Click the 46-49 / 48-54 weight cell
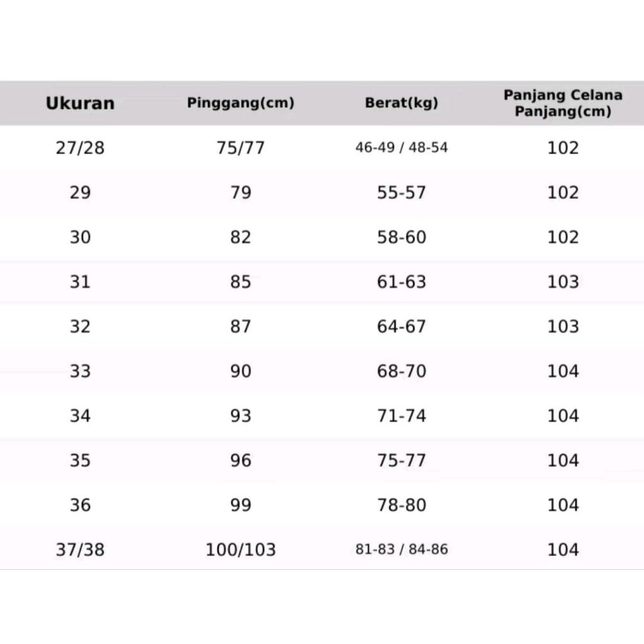The height and width of the screenshot is (644, 644). (401, 148)
